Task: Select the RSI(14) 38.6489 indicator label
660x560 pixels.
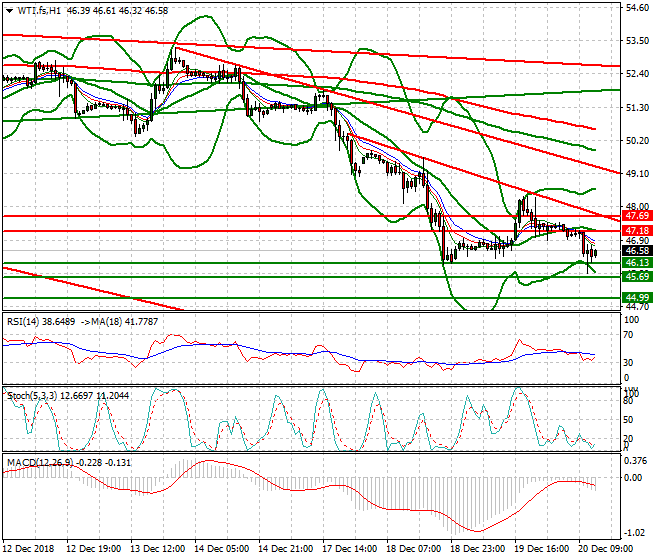Action: (41, 322)
